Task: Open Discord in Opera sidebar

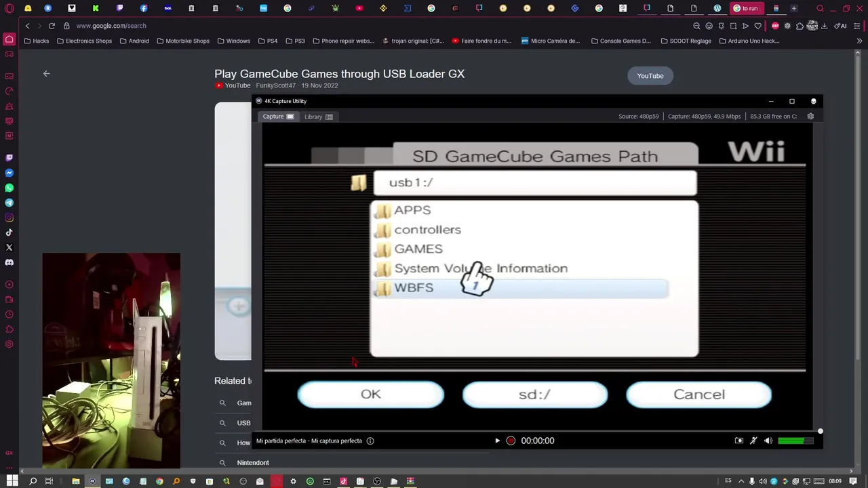Action: (x=9, y=262)
